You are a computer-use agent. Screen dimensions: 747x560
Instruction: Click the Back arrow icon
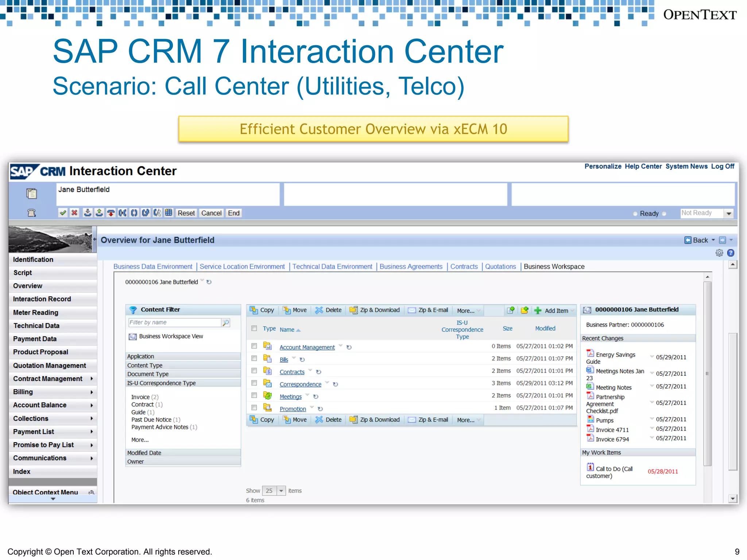pos(688,240)
